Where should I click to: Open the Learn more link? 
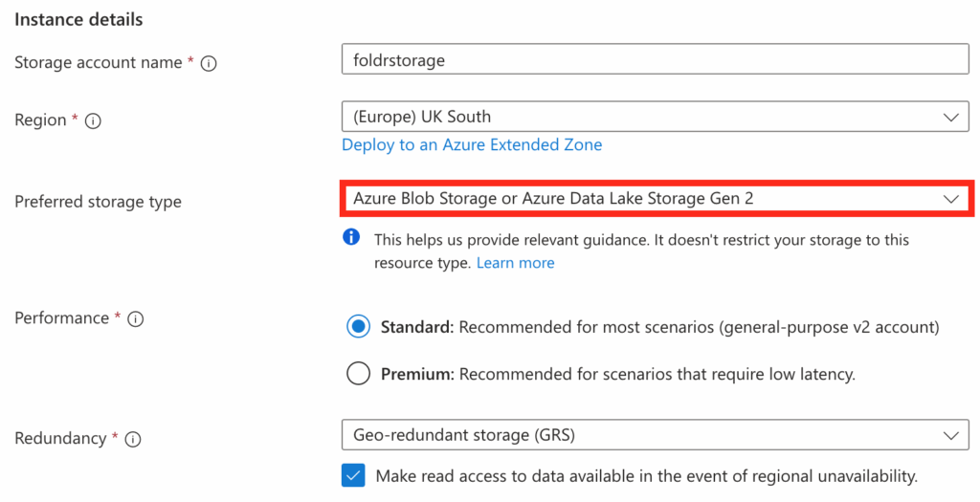[x=516, y=262]
